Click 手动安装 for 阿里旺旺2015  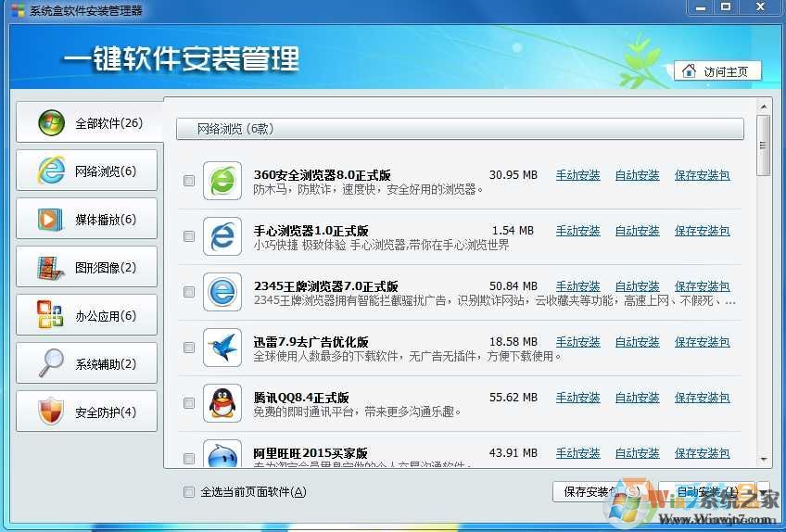578,453
